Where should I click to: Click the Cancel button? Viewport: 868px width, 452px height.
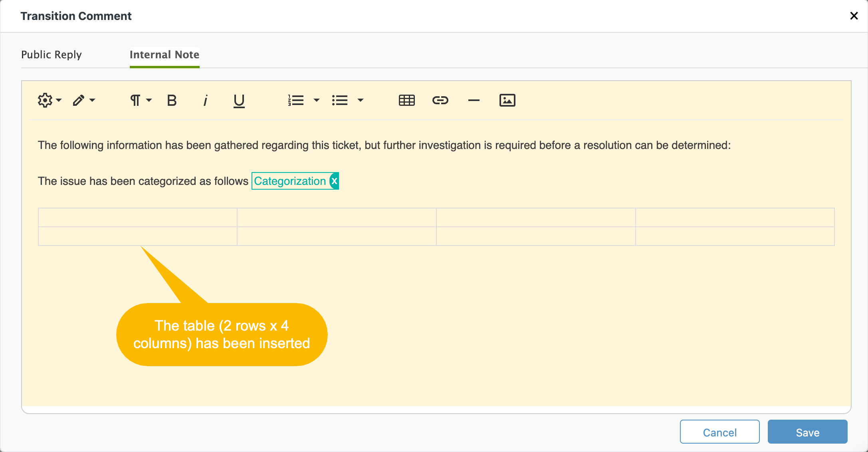pyautogui.click(x=719, y=432)
